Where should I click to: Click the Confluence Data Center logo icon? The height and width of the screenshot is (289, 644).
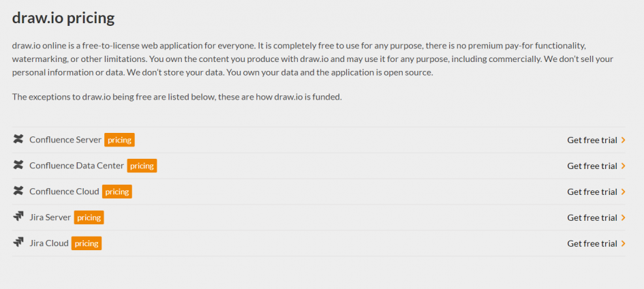coord(18,165)
